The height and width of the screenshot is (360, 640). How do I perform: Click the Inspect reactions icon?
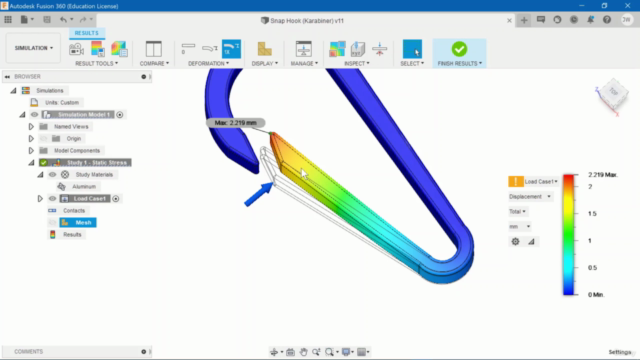358,49
